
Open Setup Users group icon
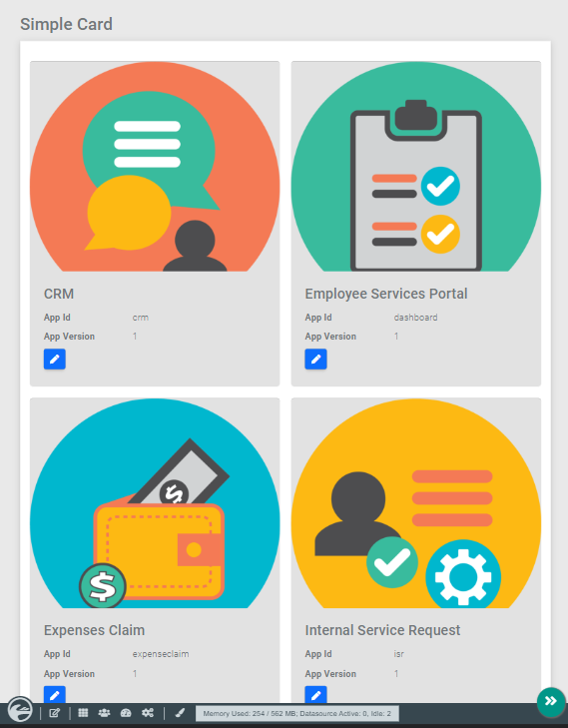(x=105, y=713)
